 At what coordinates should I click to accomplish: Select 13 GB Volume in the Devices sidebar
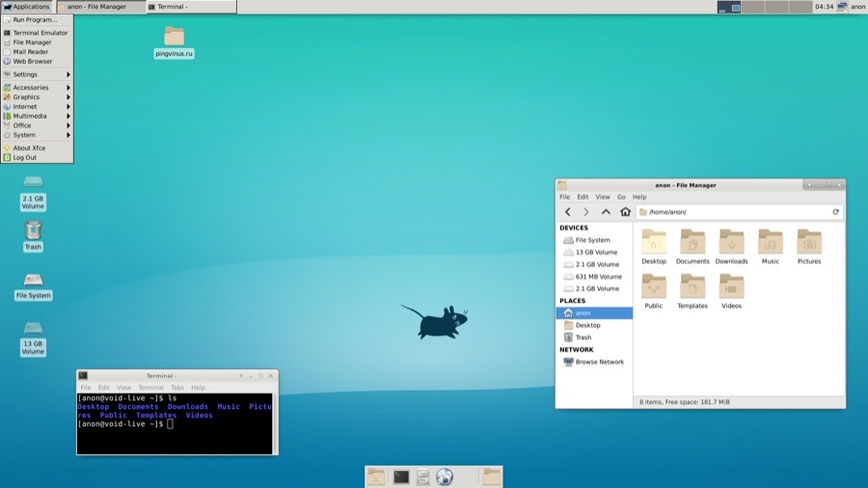click(x=594, y=253)
